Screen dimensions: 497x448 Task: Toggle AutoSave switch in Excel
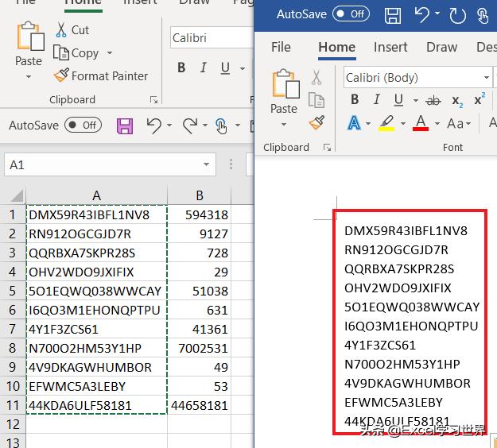click(83, 125)
